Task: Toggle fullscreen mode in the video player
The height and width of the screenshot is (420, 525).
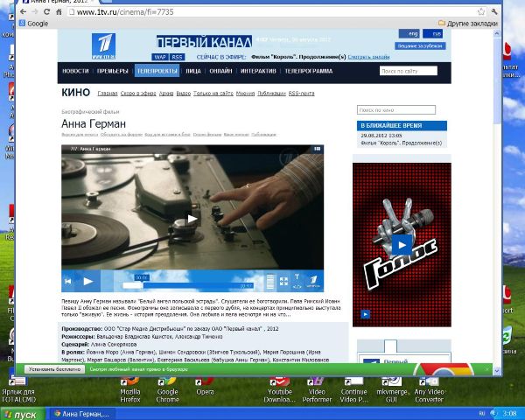Action: 283,282
